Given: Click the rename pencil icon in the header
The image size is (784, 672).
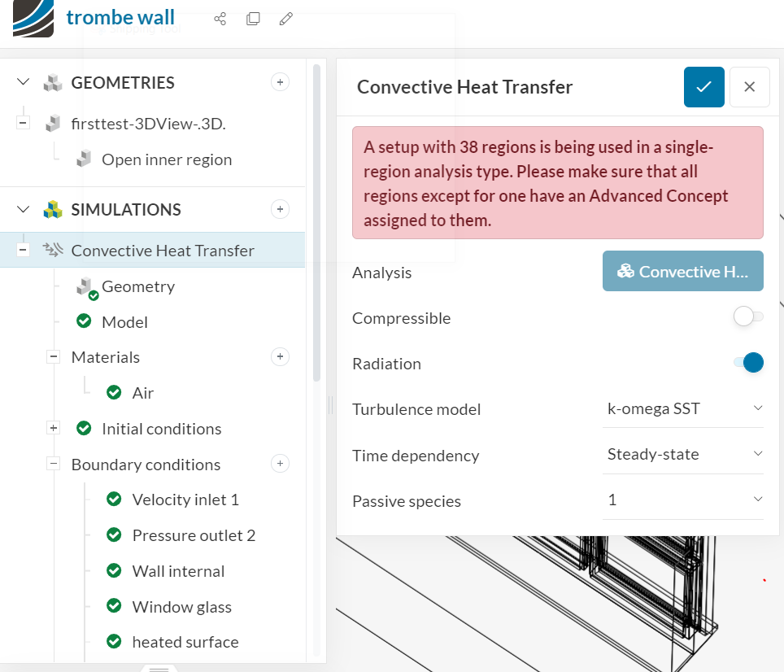Looking at the screenshot, I should click(x=285, y=19).
